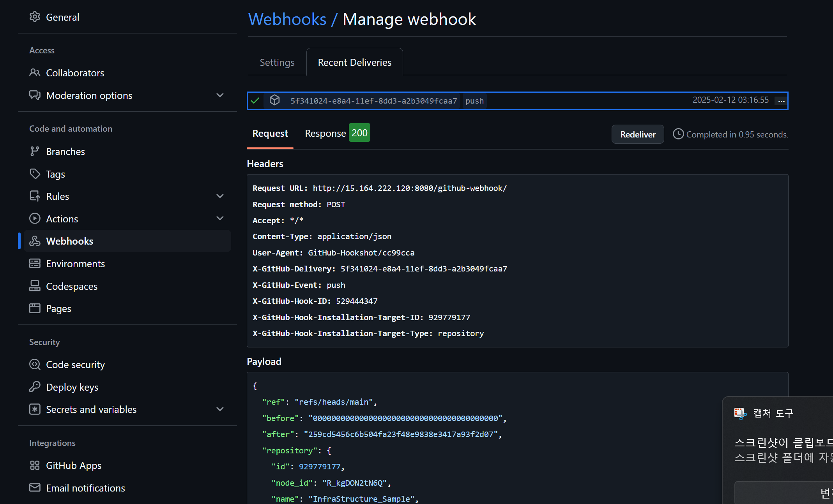Click the Email notifications envelope icon
This screenshot has width=833, height=504.
[x=35, y=488]
